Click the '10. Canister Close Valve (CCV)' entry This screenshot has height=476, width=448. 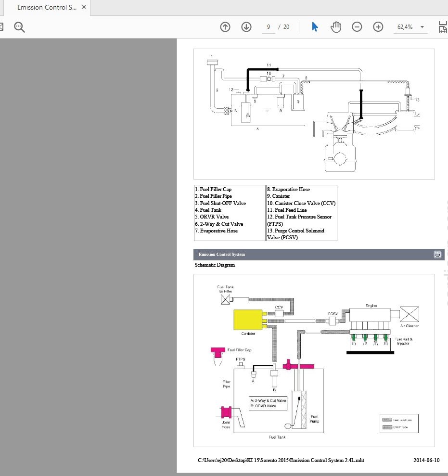point(301,203)
